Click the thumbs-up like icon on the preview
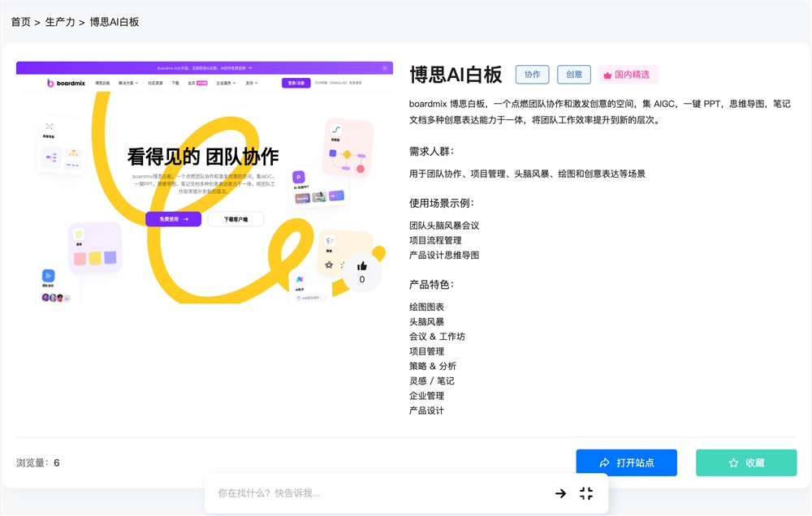The width and height of the screenshot is (812, 516). tap(362, 265)
